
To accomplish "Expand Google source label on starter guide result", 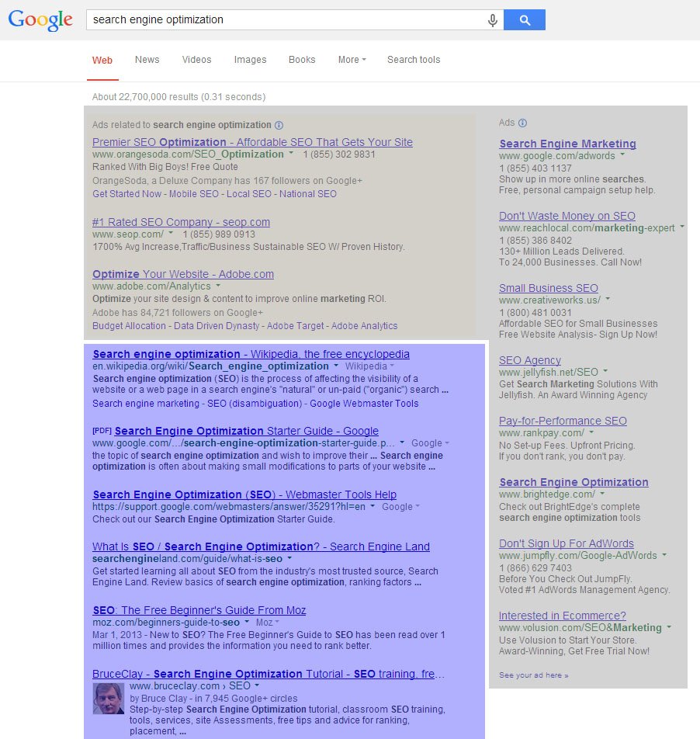I will [430, 443].
